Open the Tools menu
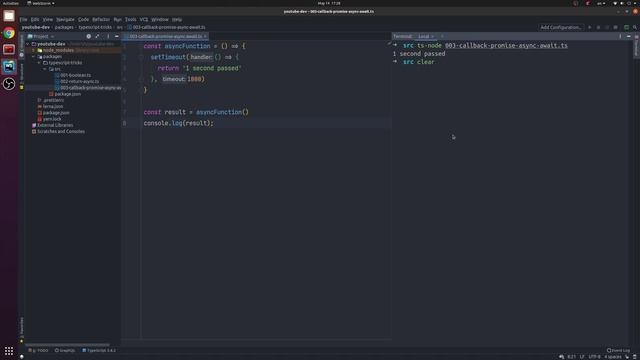640x360 pixels. [x=131, y=19]
